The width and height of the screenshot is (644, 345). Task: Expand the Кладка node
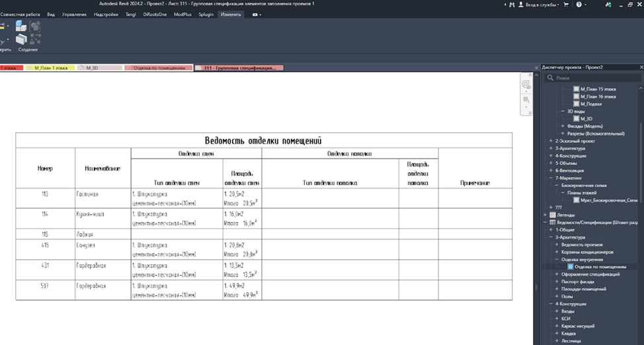coord(557,333)
